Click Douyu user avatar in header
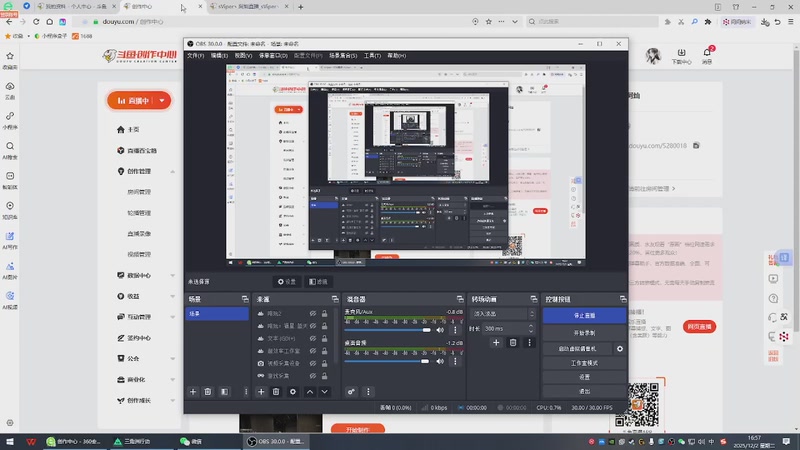This screenshot has width=800, height=450. point(653,56)
